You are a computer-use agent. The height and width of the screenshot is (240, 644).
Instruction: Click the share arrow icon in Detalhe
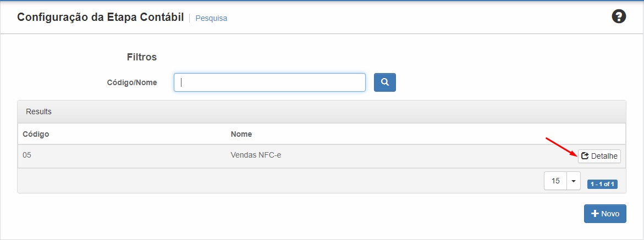585,157
